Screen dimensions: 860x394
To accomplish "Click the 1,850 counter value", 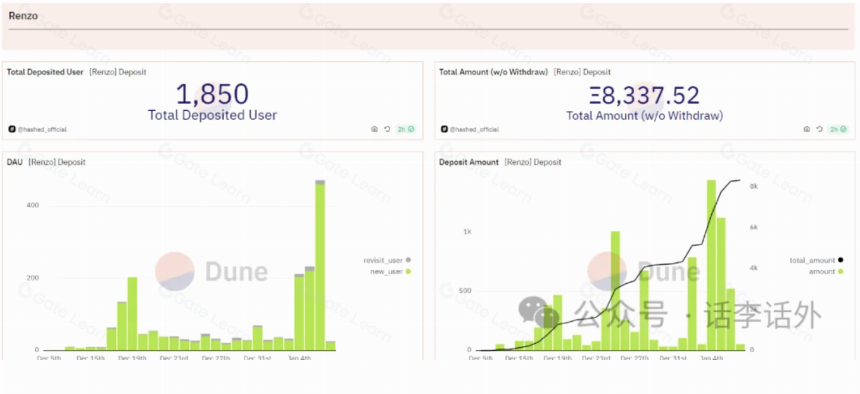I will tap(212, 94).
